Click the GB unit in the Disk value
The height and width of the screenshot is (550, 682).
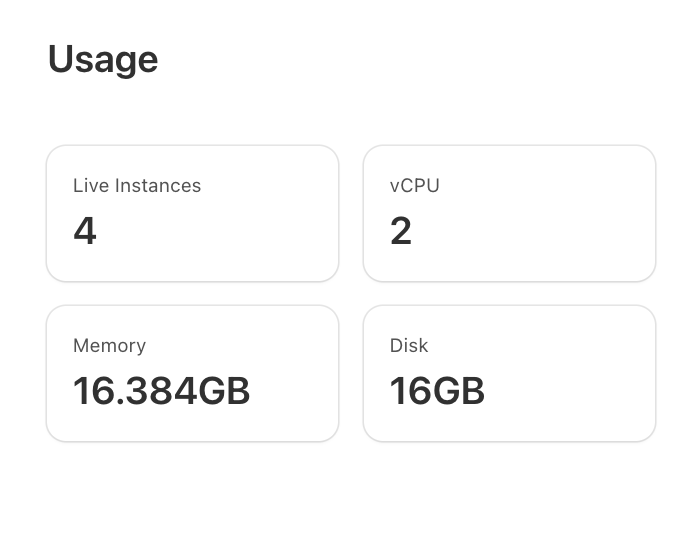(x=459, y=391)
